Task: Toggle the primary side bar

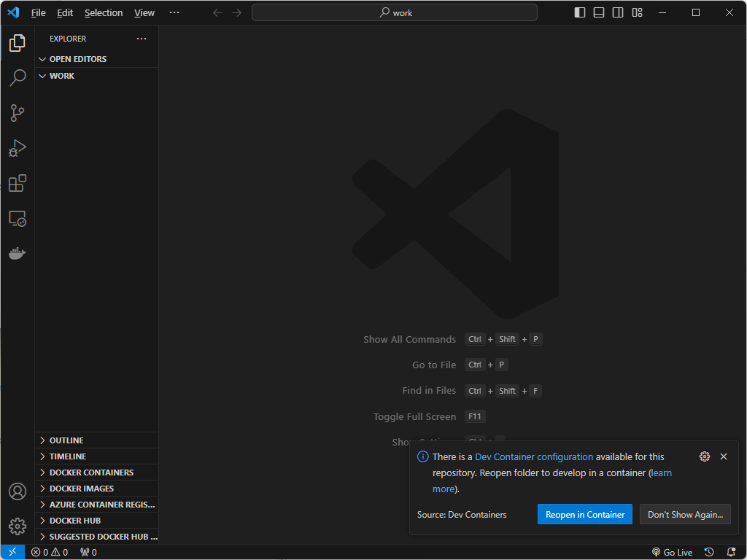Action: 580,13
